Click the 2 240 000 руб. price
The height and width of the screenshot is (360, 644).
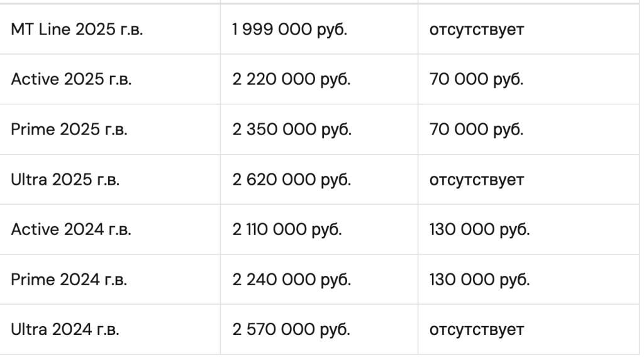(x=292, y=280)
